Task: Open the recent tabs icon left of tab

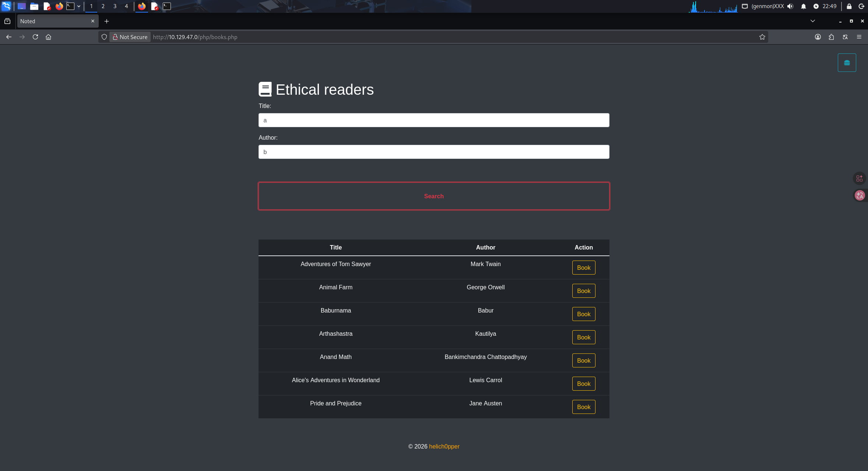Action: (7, 21)
